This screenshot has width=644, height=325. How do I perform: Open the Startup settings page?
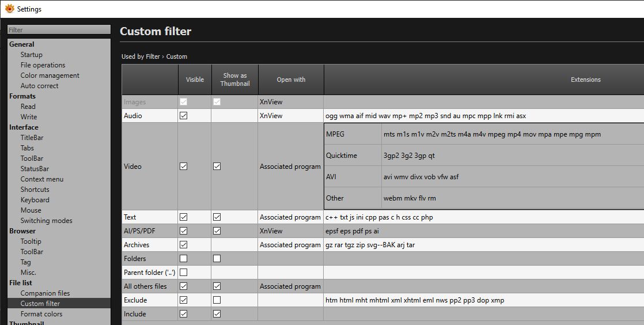(31, 55)
